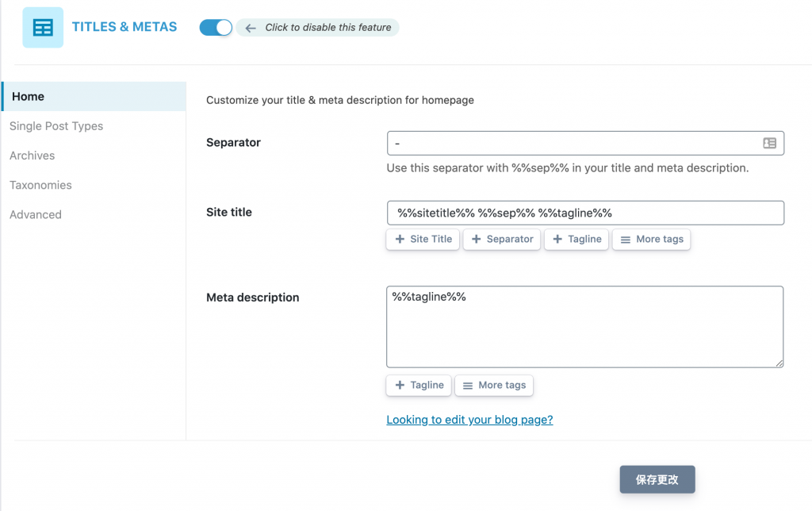Click the 保存更改 save button
The image size is (812, 511).
[657, 479]
